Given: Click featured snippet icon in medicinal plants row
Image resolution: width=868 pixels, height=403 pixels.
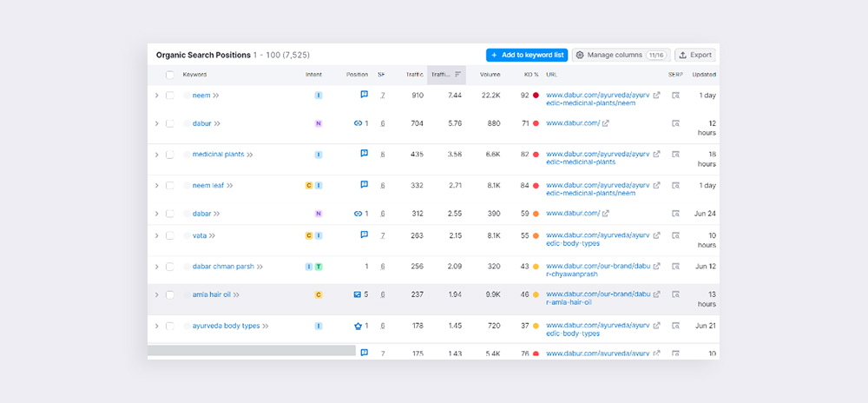Looking at the screenshot, I should pyautogui.click(x=365, y=154).
